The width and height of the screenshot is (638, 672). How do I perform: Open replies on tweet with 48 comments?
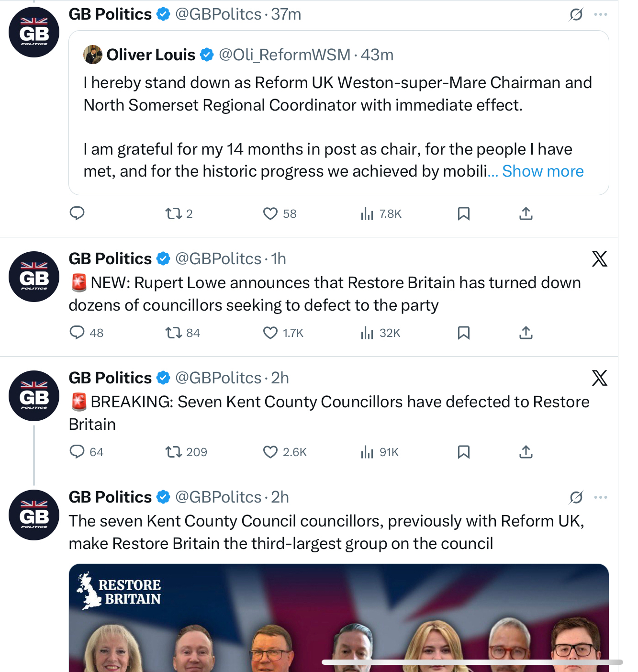(x=77, y=333)
